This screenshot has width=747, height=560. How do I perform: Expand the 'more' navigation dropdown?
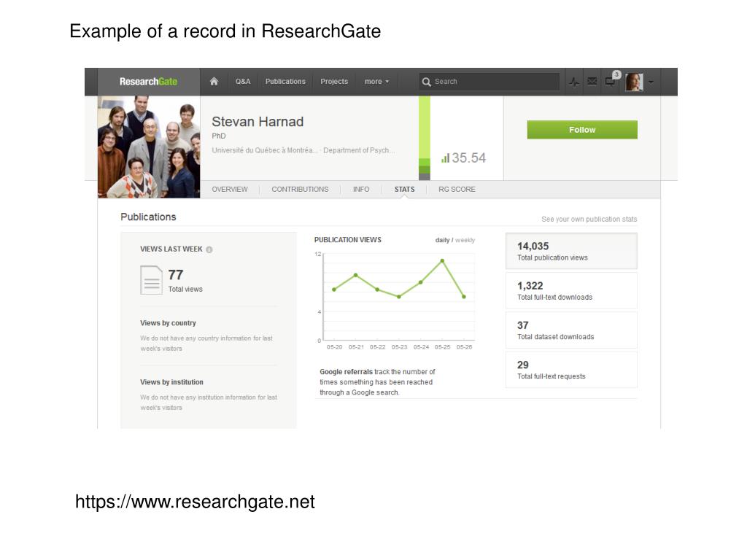(376, 82)
